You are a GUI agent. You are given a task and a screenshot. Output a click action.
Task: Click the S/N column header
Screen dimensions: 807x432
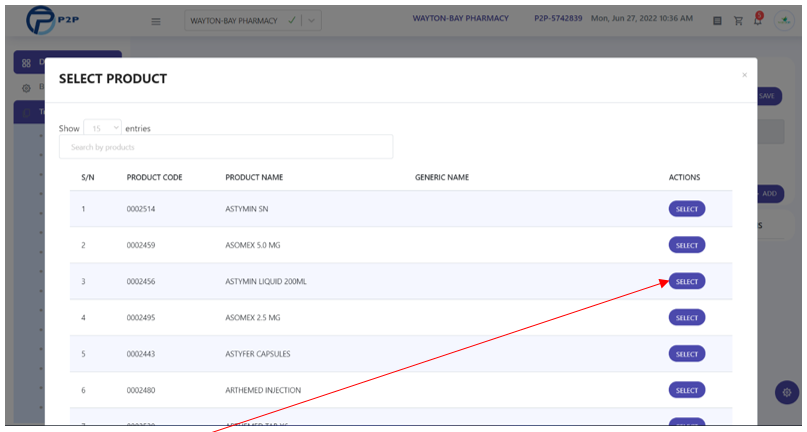click(88, 177)
